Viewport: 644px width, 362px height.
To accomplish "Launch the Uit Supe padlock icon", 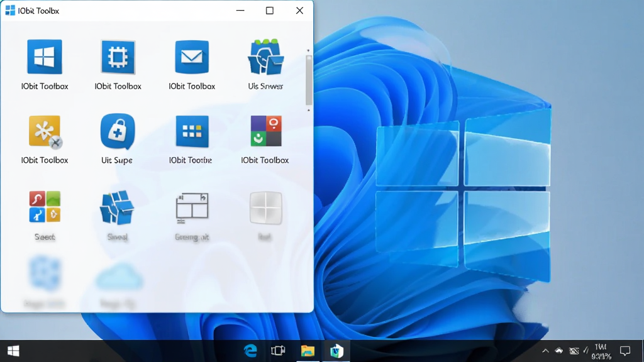I will pyautogui.click(x=118, y=131).
